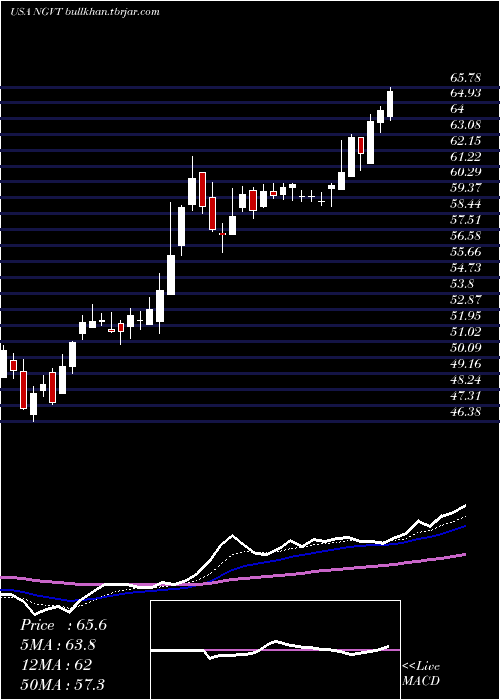
Task: Click the 48.24 price axis label
Action: (x=466, y=380)
